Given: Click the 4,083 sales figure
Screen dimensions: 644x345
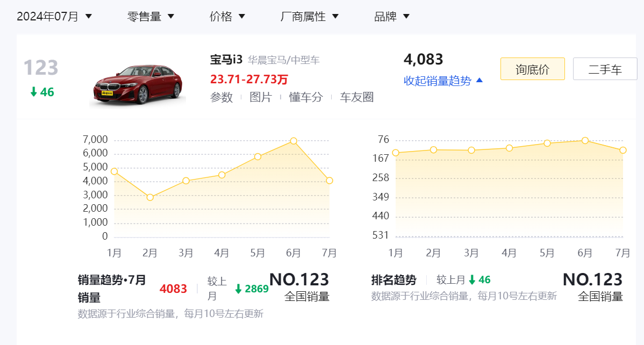Looking at the screenshot, I should click(x=424, y=60).
